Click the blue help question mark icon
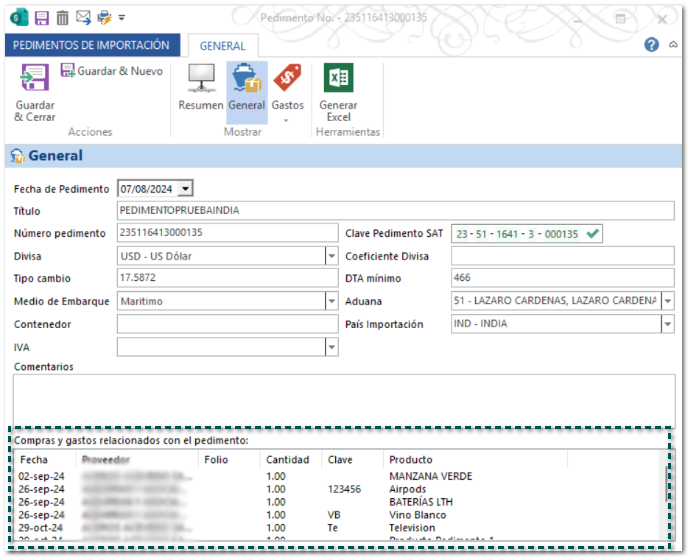Screen dimensions: 691x560 tap(651, 45)
